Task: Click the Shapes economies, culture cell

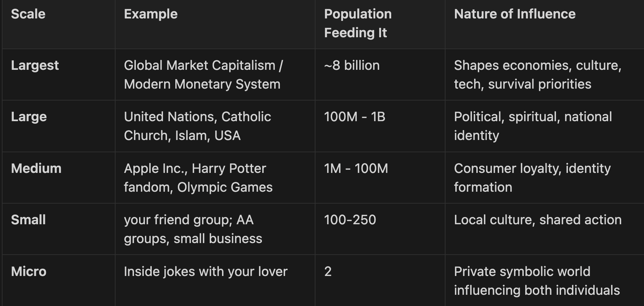Action: click(x=538, y=75)
